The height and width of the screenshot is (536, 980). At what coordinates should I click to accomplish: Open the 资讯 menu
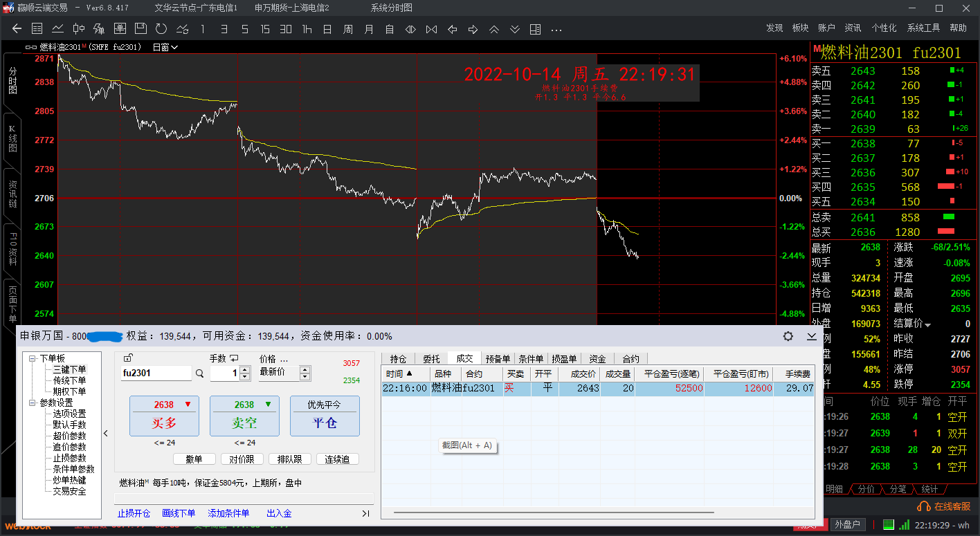853,28
